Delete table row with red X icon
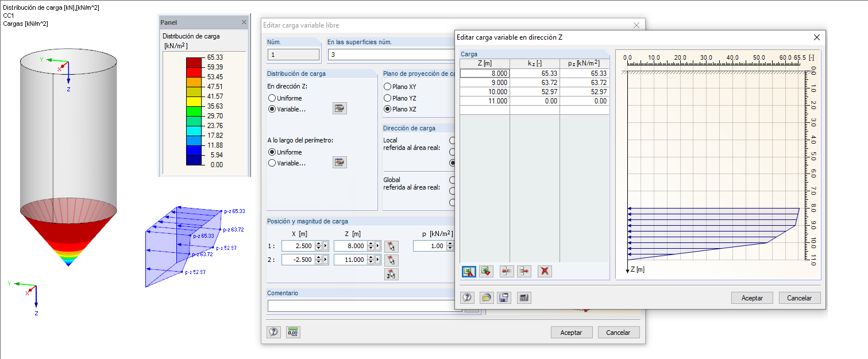The width and height of the screenshot is (868, 359). tap(545, 271)
